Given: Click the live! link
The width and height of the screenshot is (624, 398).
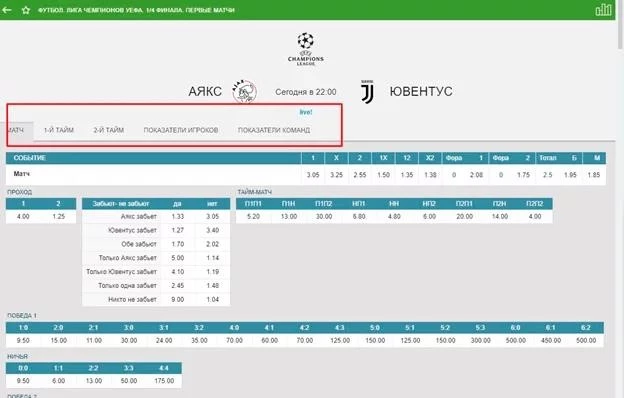Looking at the screenshot, I should click(306, 112).
